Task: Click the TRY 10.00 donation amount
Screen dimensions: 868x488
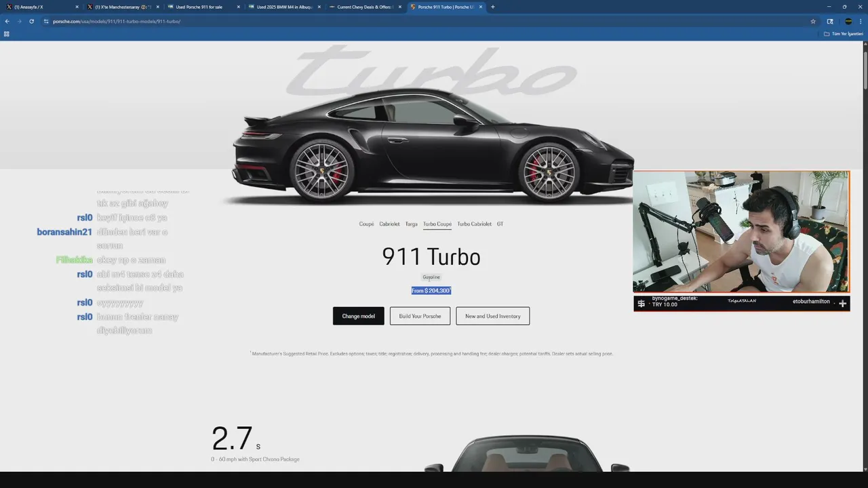Action: (x=665, y=305)
